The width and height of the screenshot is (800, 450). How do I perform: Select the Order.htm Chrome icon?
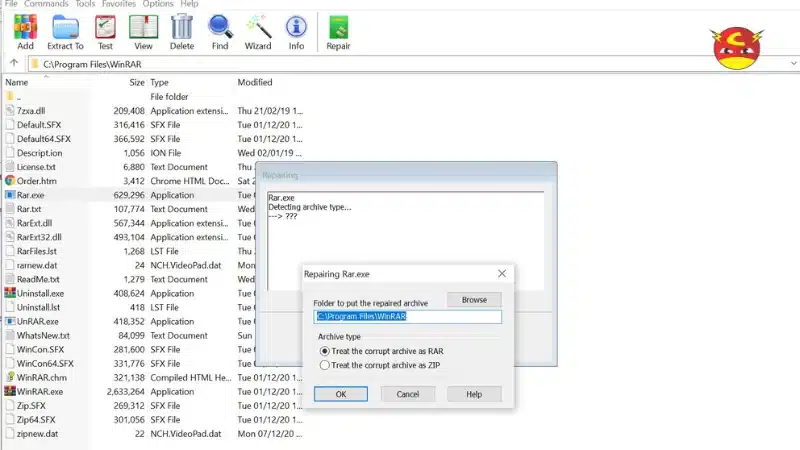pos(10,181)
